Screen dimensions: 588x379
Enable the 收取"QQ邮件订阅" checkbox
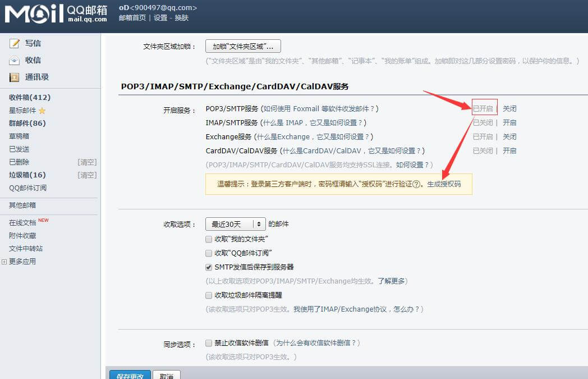(x=209, y=253)
